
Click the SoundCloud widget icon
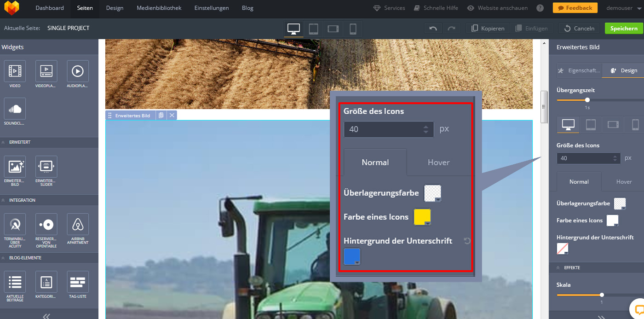(15, 109)
